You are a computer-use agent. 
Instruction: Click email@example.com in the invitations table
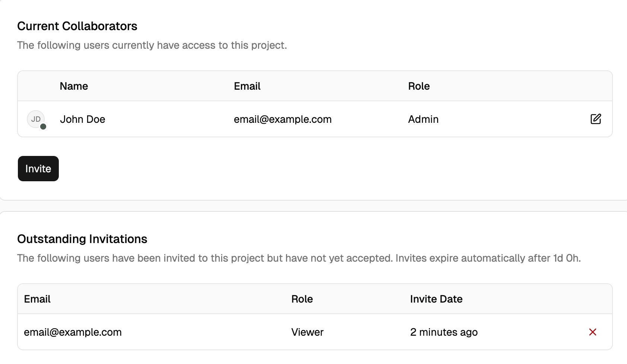(73, 332)
